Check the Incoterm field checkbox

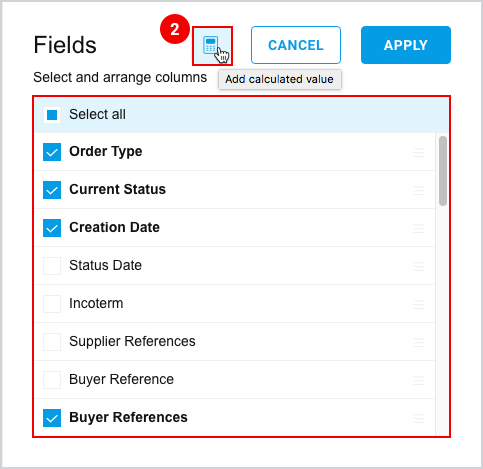coord(52,304)
